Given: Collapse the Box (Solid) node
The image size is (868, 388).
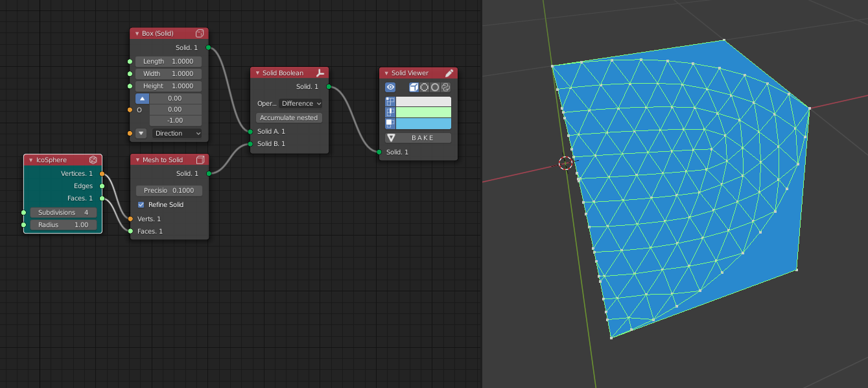Looking at the screenshot, I should [x=137, y=33].
